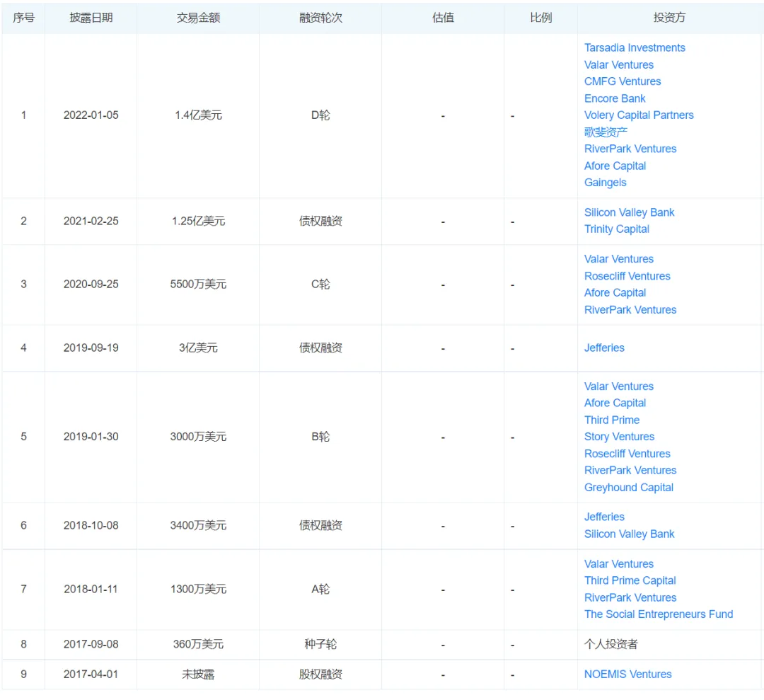
Task: Select date cell 2019-01-30
Action: click(x=91, y=436)
